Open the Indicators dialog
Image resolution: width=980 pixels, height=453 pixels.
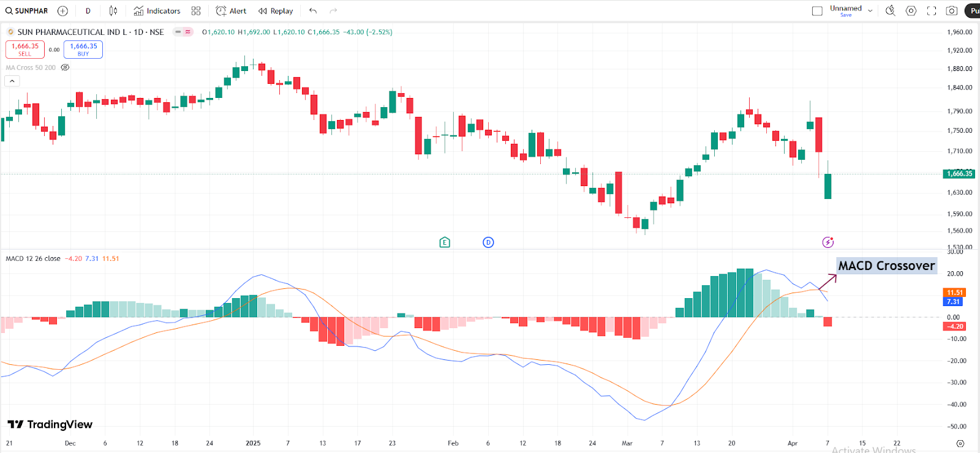coord(157,11)
